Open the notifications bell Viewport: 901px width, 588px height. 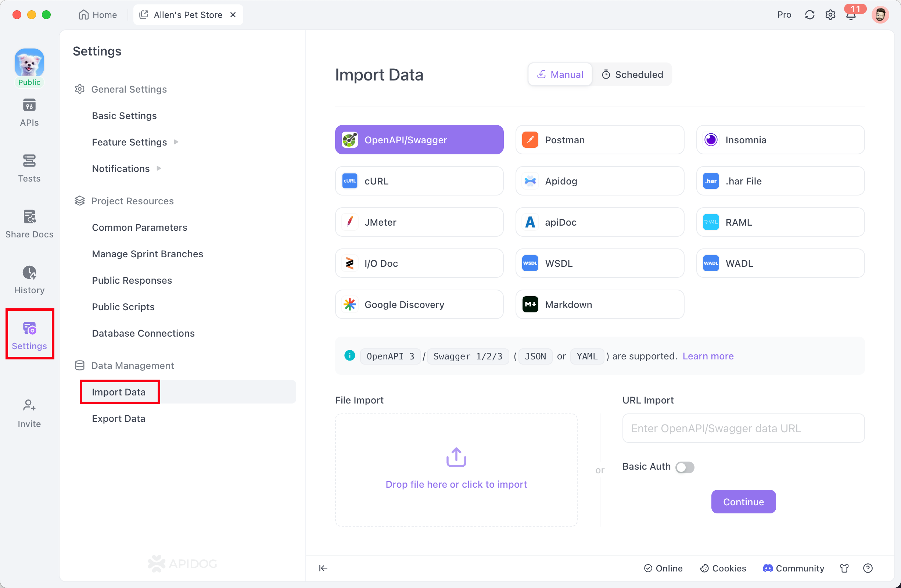(x=851, y=15)
